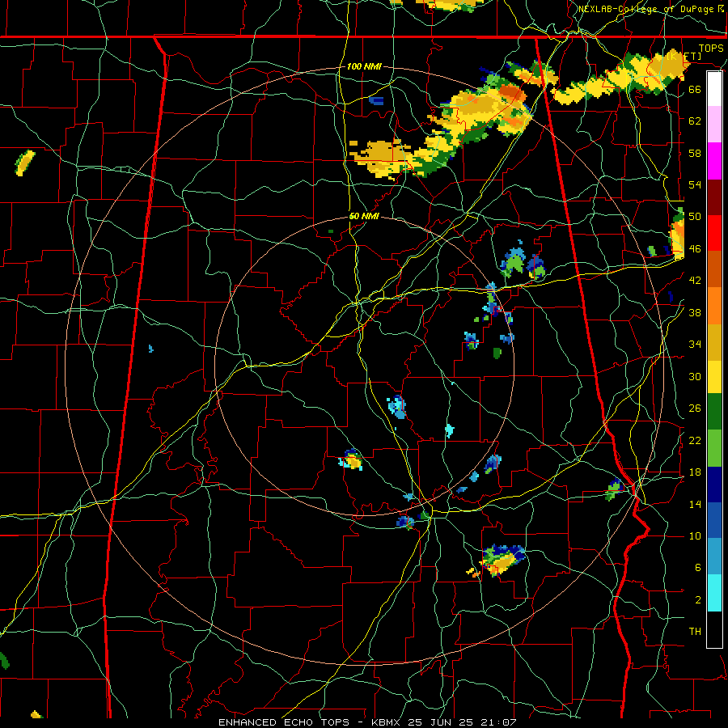
Task: Click the '18' legend value
Action: [695, 472]
